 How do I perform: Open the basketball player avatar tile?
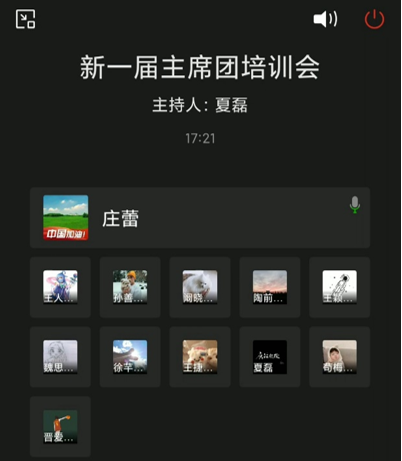(60, 427)
